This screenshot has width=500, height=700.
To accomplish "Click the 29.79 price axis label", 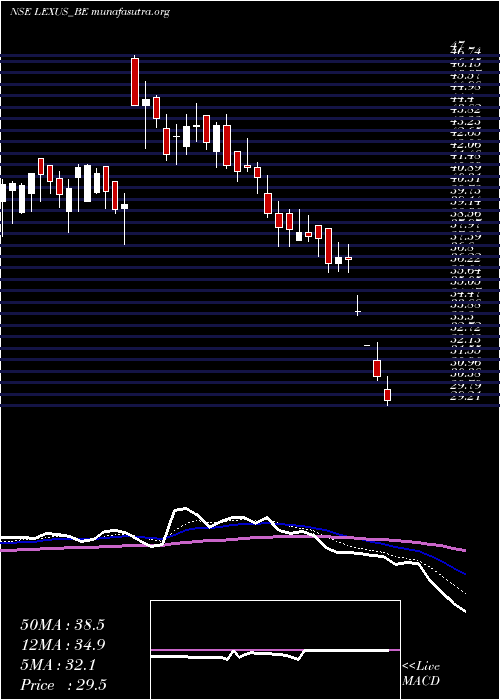I will pos(466,388).
